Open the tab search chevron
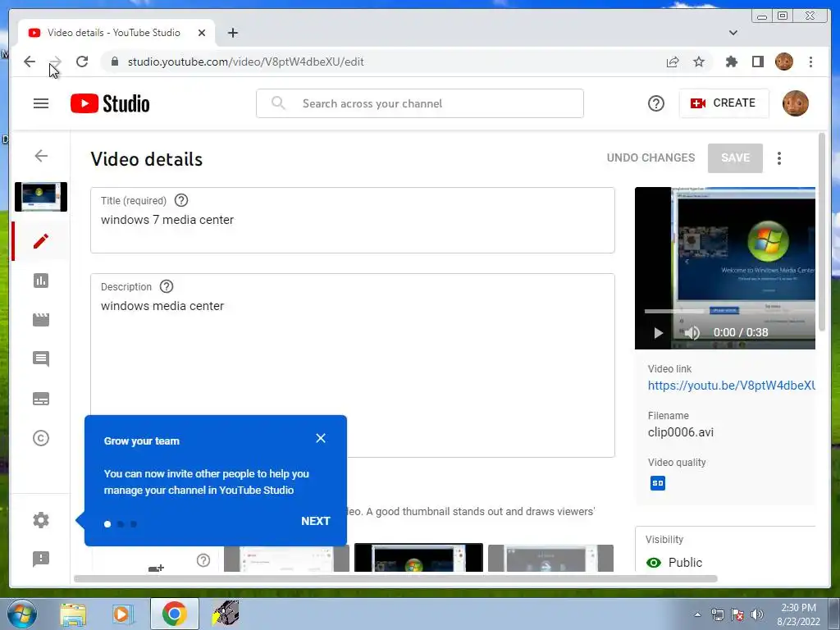This screenshot has width=840, height=630. pos(733,33)
